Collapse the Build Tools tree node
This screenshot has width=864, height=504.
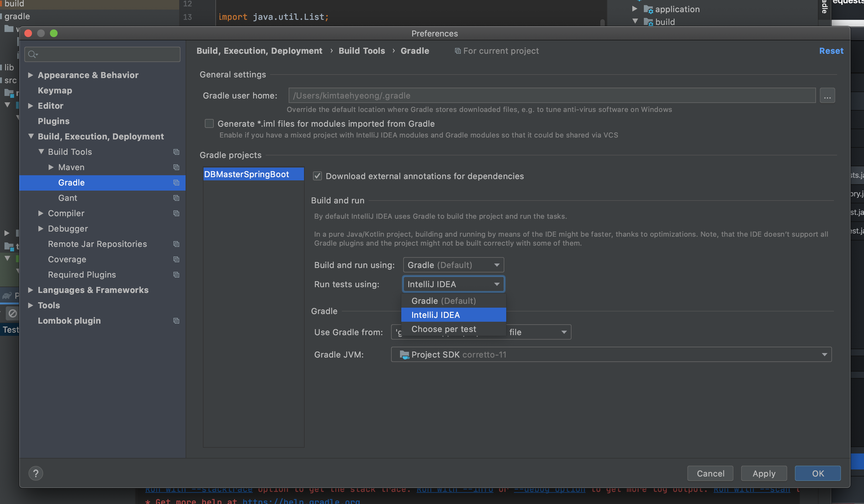(41, 152)
